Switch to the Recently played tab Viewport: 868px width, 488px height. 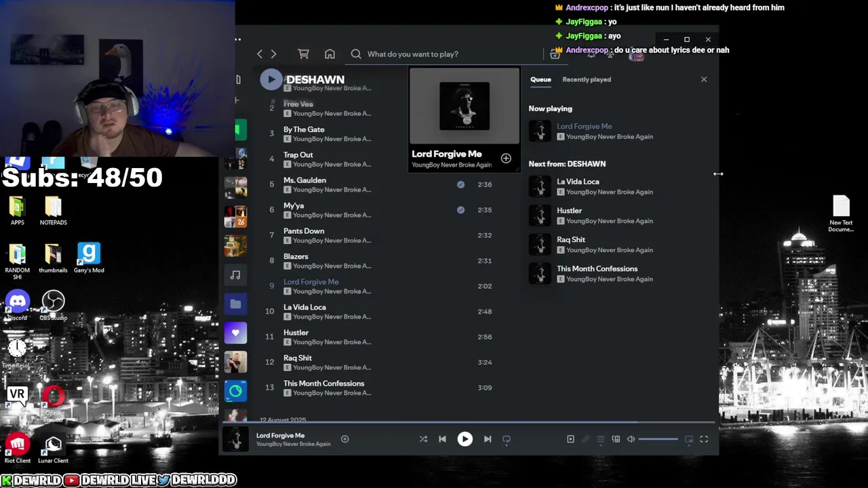click(587, 79)
